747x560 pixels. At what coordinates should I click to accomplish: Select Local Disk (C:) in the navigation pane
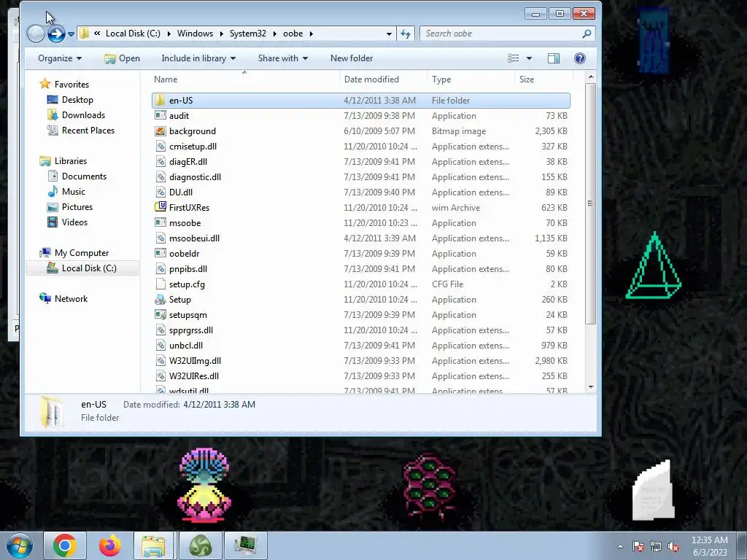click(x=88, y=268)
